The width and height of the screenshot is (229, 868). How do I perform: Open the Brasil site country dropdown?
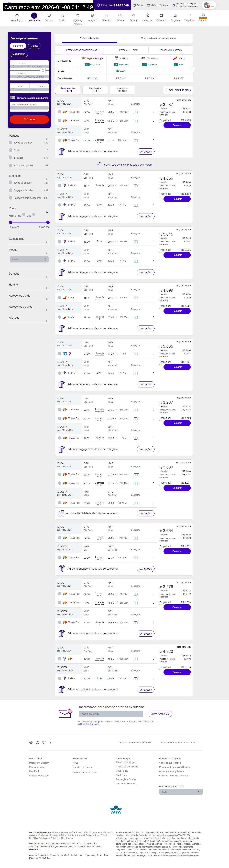181,791
